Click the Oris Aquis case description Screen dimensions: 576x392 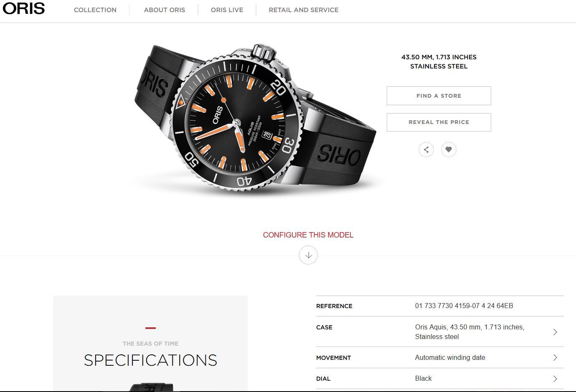(470, 332)
